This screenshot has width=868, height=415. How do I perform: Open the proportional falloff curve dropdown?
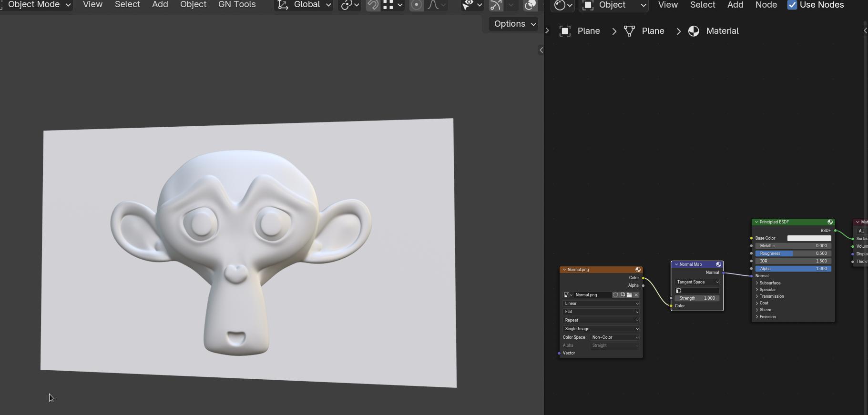coord(437,5)
